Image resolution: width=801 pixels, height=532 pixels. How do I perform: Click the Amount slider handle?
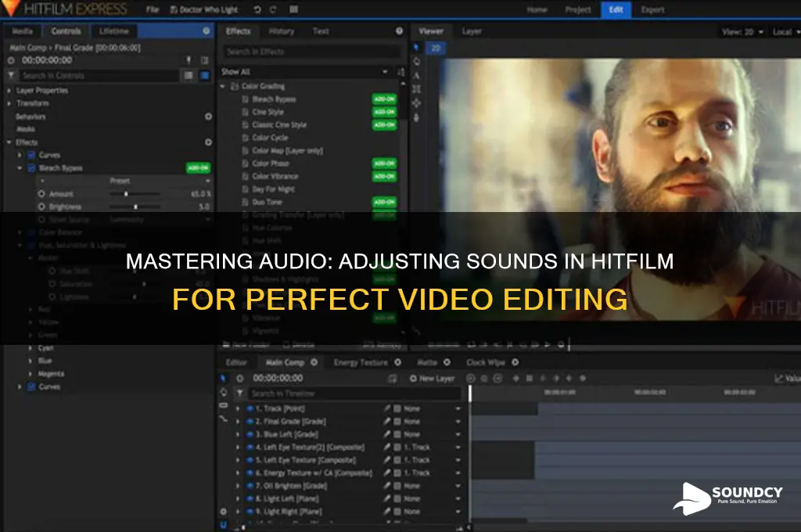(126, 194)
